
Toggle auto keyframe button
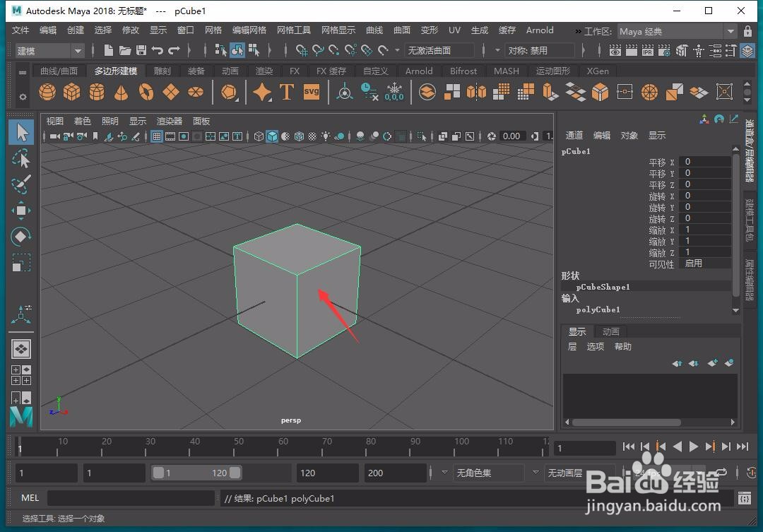pos(751,472)
